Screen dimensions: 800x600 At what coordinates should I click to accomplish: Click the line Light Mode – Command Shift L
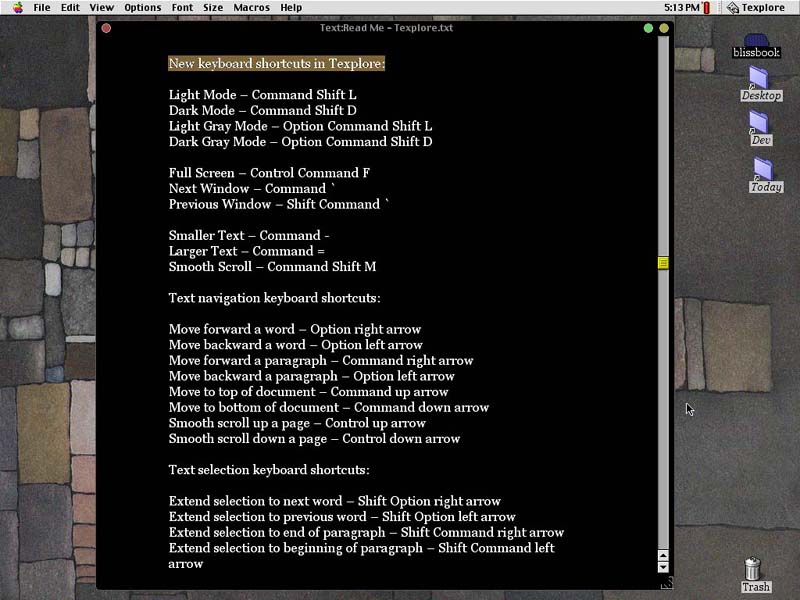[263, 95]
